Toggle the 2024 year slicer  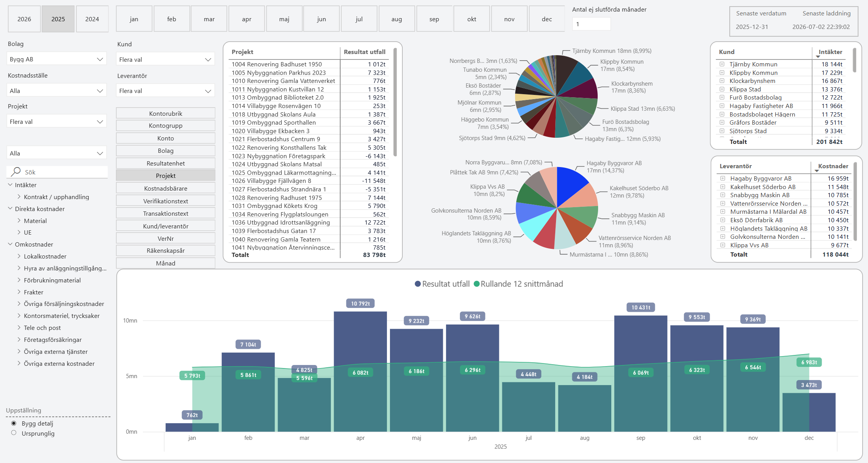pyautogui.click(x=92, y=19)
